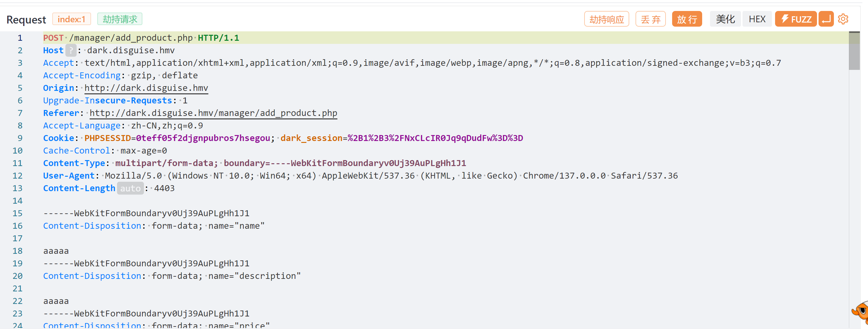The height and width of the screenshot is (329, 868).
Task: Click Chrome/137.0.0.0 in the User-Agent
Action: tap(564, 176)
